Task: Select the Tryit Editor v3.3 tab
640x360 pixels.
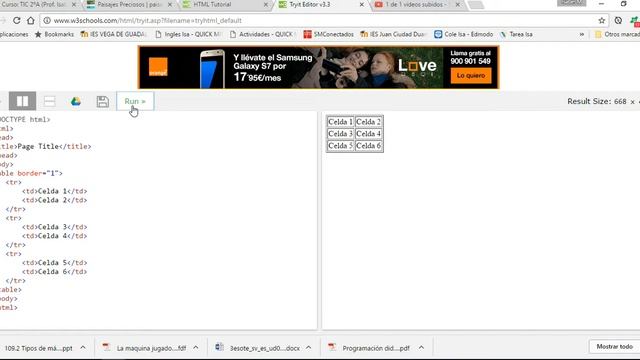Action: pos(310,4)
